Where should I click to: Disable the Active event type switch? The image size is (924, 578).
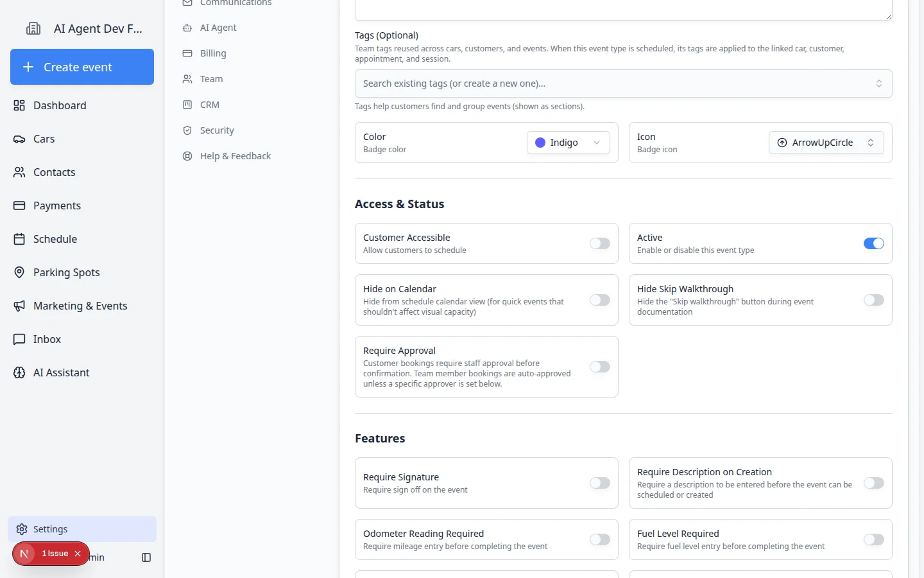pyautogui.click(x=874, y=243)
